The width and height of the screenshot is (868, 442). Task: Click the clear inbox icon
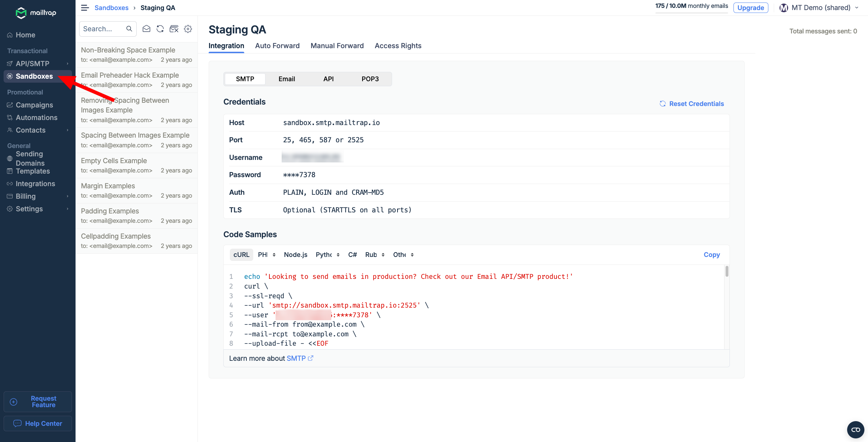[174, 29]
